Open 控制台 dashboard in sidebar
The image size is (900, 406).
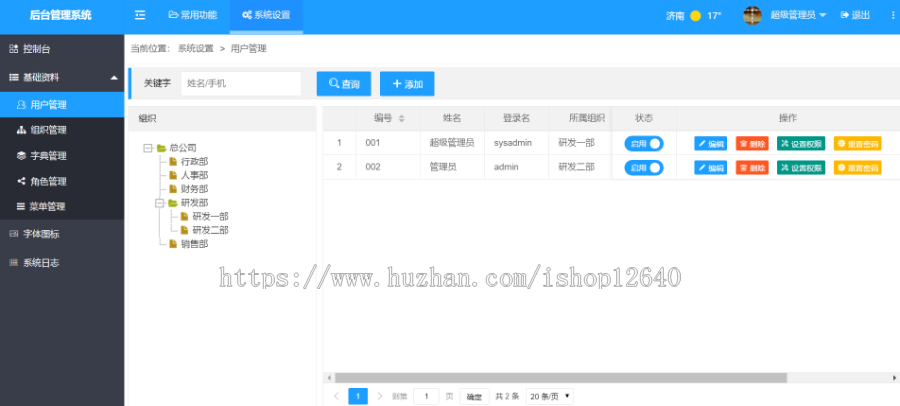coord(36,48)
